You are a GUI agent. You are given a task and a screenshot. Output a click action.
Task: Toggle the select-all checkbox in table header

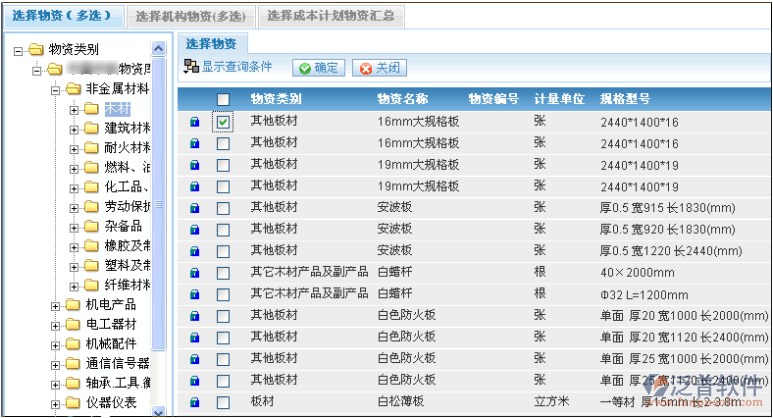point(223,100)
